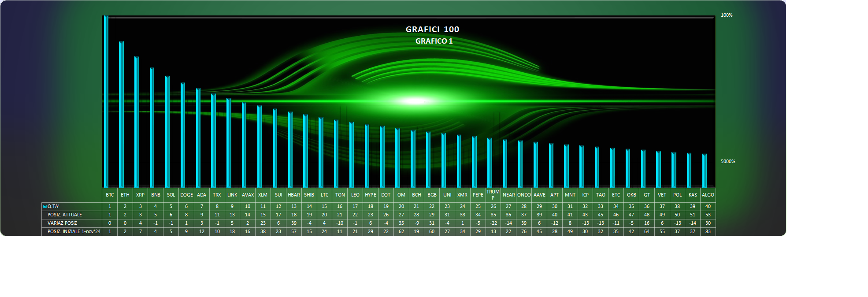The height and width of the screenshot is (297, 868).
Task: Click the Q.TA' legend key icon
Action: 45,207
